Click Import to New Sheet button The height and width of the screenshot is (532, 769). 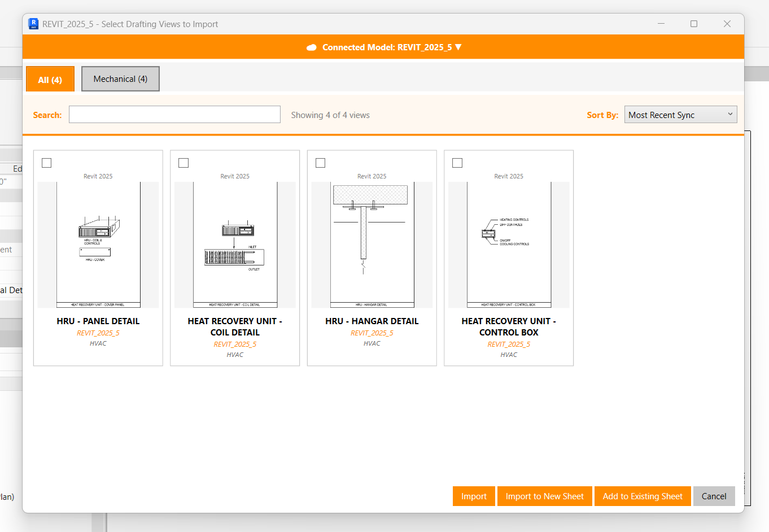click(544, 496)
